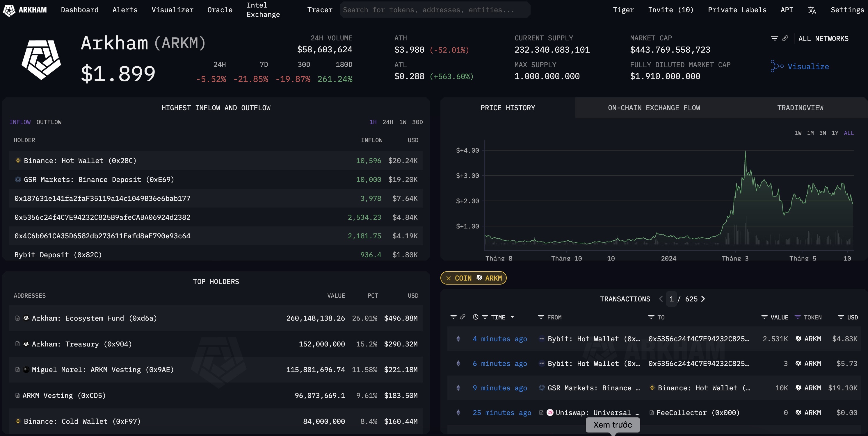
Task: Click contract icon beside ARKM Vesting (0xCD5)
Action: (17, 395)
